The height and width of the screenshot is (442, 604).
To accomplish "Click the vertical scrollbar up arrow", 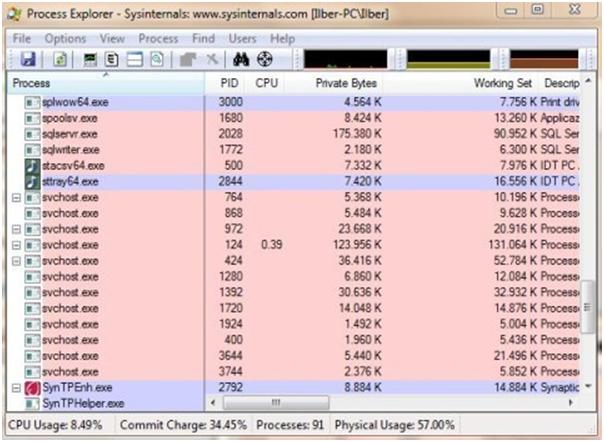I will (x=588, y=81).
